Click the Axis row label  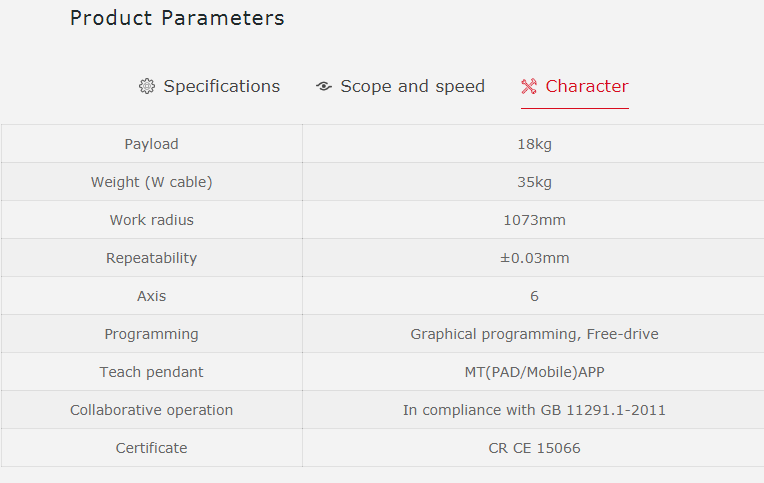pos(151,296)
